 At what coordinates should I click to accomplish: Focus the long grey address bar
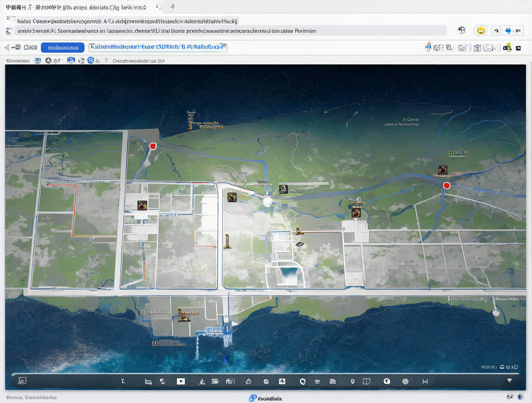(x=230, y=31)
